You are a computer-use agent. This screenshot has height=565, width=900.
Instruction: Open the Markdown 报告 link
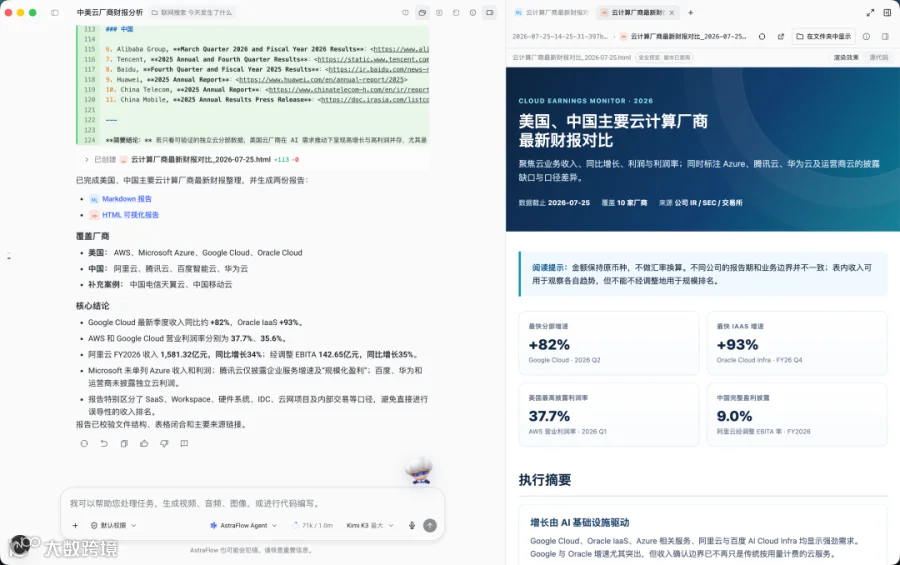[127, 199]
